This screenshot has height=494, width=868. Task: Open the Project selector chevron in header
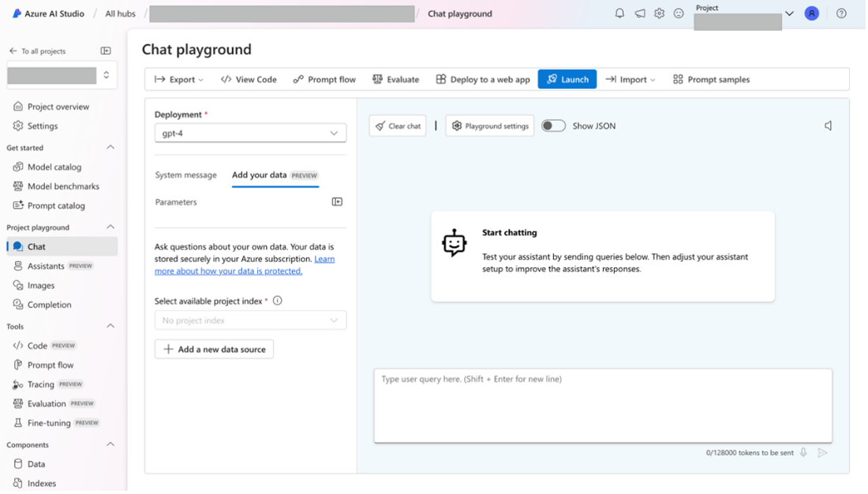tap(789, 13)
